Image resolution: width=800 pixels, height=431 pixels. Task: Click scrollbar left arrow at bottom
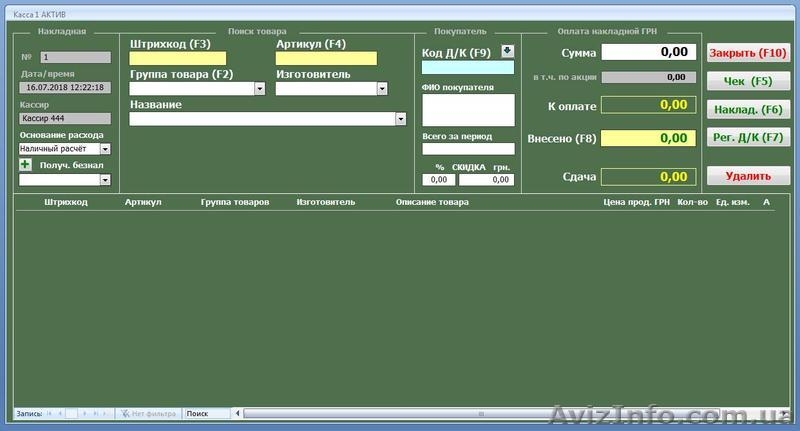pos(238,413)
